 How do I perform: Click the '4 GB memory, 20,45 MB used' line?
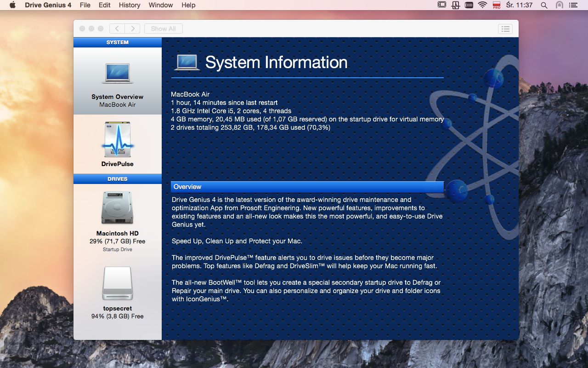pos(307,119)
